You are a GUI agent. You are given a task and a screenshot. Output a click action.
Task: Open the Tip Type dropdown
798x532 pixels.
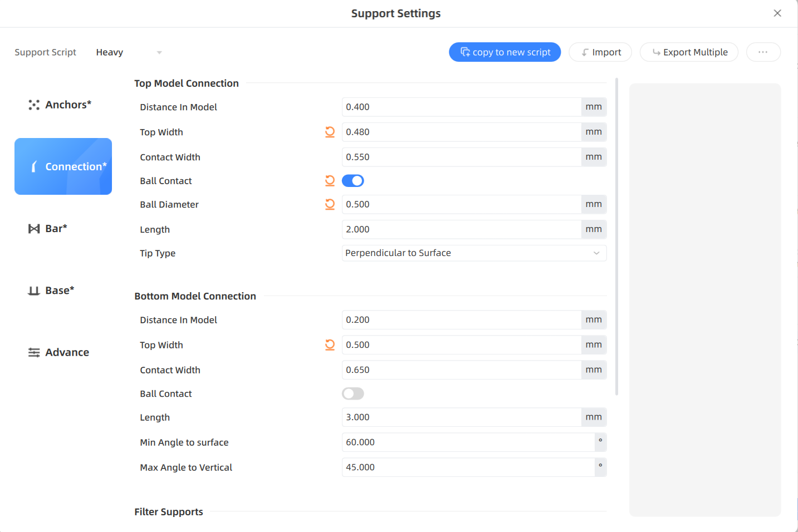[474, 253]
